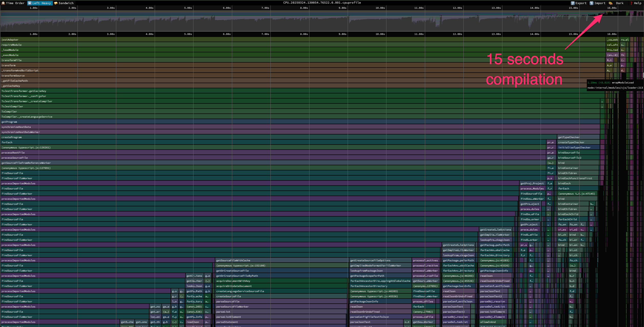The height and width of the screenshot is (327, 644).
Task: Toggle the Dark theme setting
Action: (619, 3)
